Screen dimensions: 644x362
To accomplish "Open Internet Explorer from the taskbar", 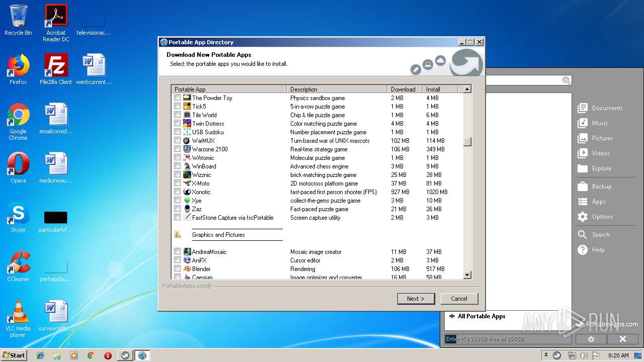I will tap(40, 355).
